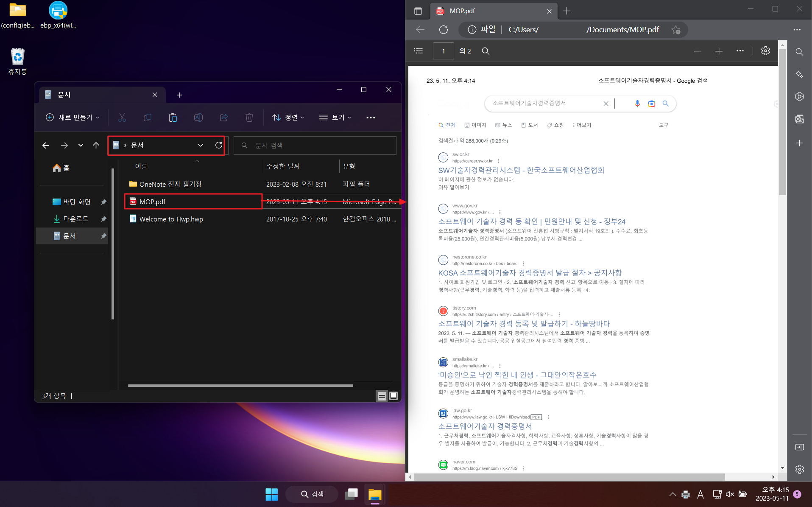The height and width of the screenshot is (507, 812).
Task: Add a new File Explorer tab
Action: click(x=179, y=95)
